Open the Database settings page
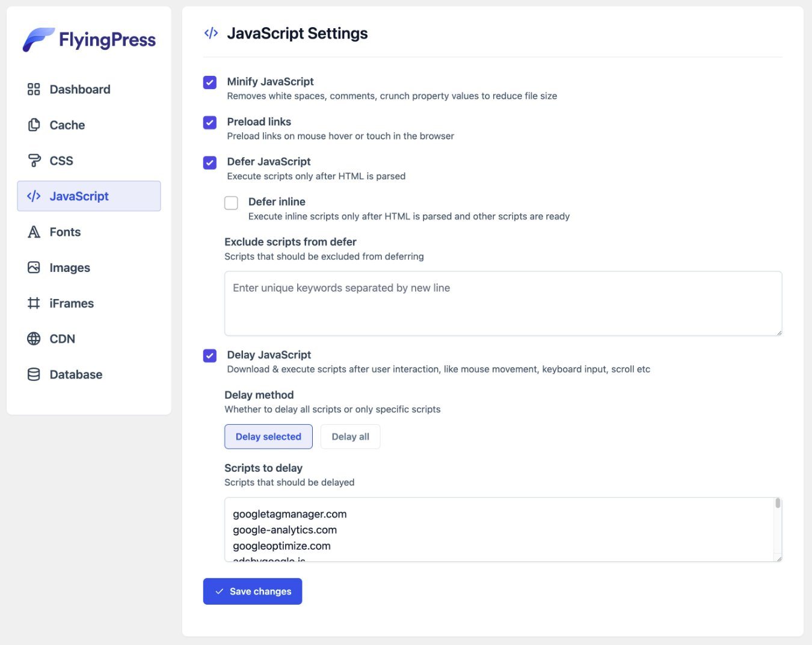 pos(89,374)
